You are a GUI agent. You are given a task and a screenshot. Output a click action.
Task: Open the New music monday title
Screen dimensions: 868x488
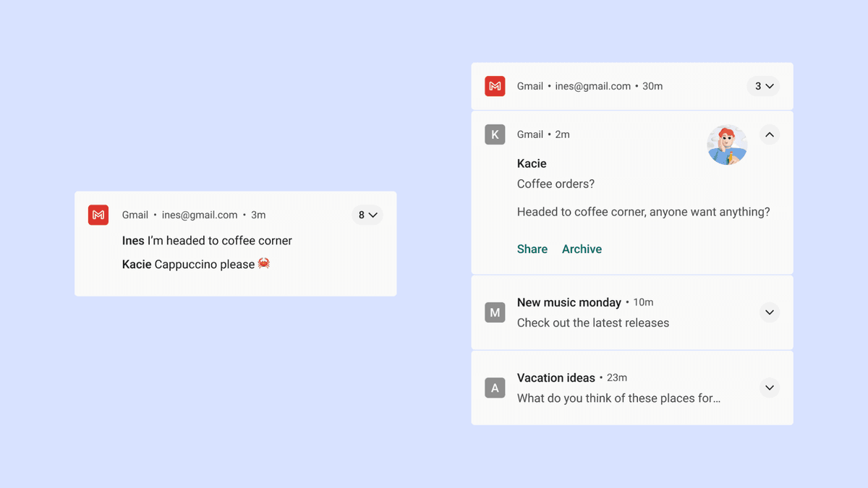(x=569, y=302)
